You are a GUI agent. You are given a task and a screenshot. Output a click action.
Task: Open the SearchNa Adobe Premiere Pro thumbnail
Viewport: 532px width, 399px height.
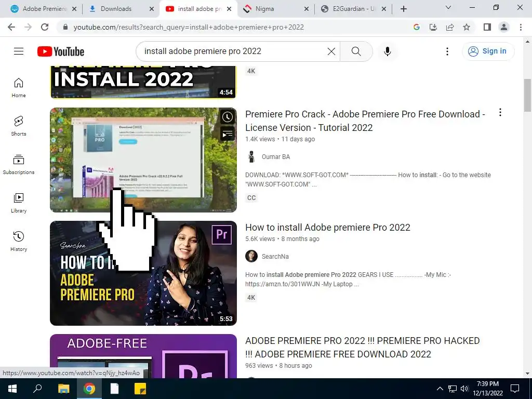click(x=143, y=273)
